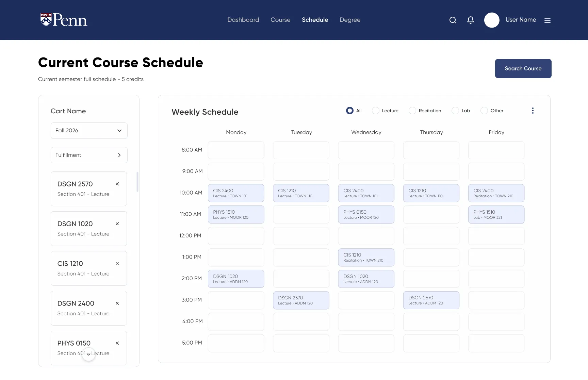
Task: Click empty Thursday 9:00 AM slot
Action: (x=431, y=171)
